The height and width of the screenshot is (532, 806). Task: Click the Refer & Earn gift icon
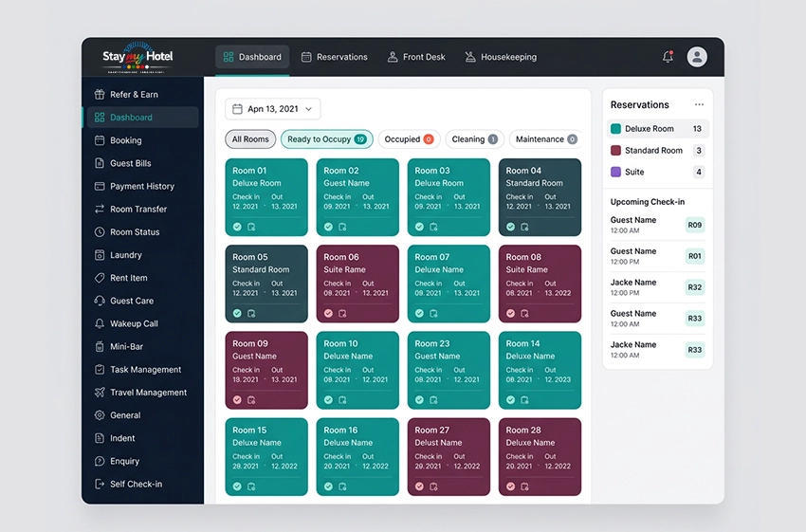[100, 94]
